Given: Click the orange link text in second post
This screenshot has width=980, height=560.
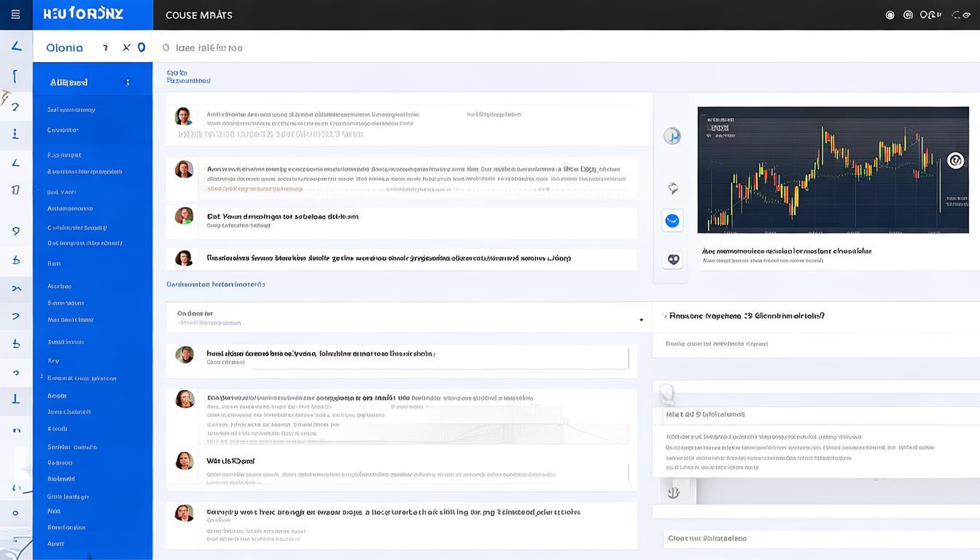Looking at the screenshot, I should point(254,188).
